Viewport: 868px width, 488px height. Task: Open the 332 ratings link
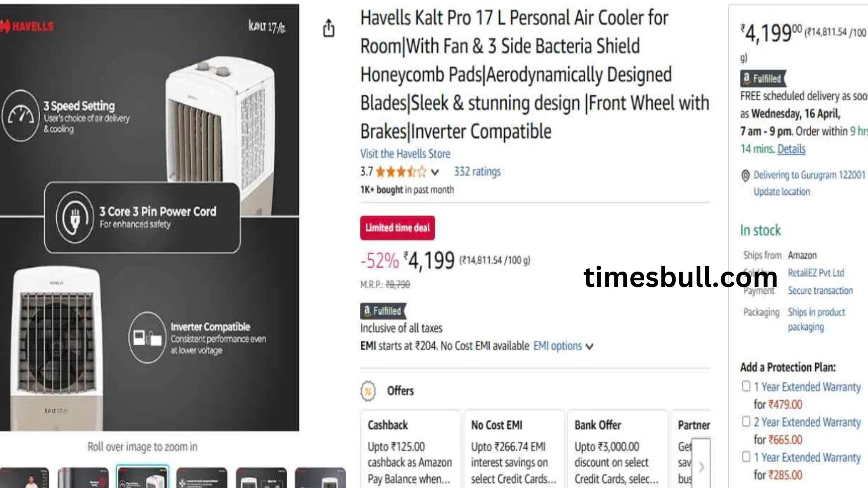coord(477,172)
